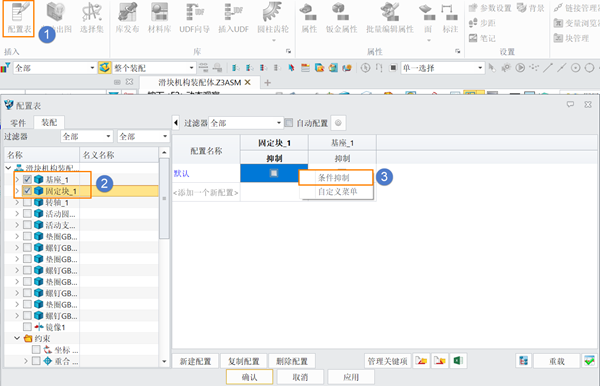
Task: Open the 笔记 settings item
Action: click(482, 38)
